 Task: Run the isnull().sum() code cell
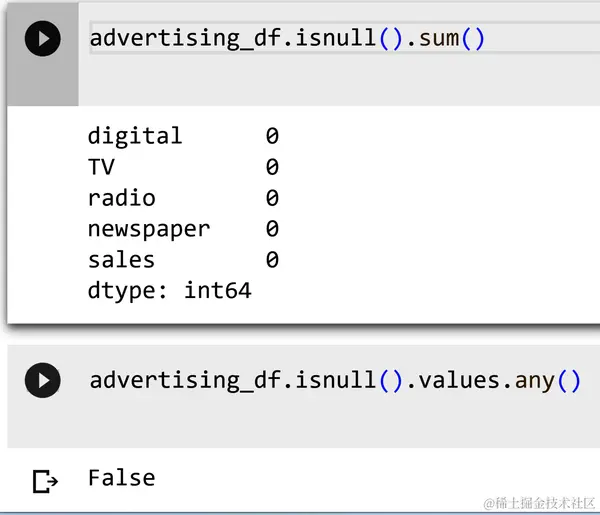(42, 39)
